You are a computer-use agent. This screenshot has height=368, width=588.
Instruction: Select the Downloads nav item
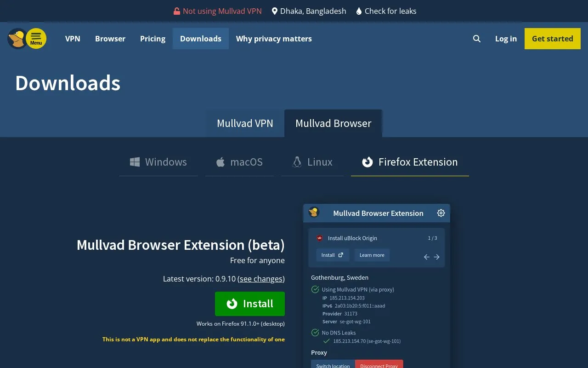point(201,39)
